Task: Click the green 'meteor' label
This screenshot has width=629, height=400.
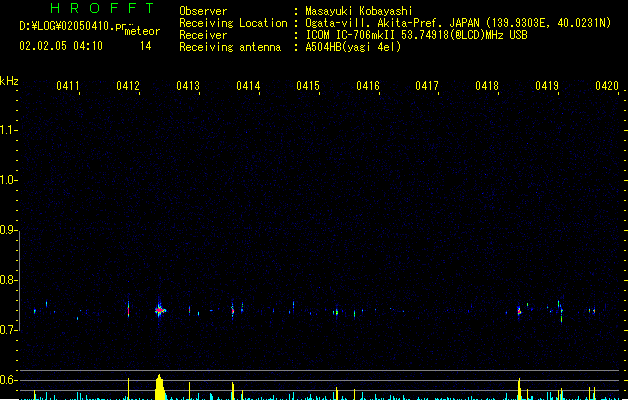Action: pyautogui.click(x=142, y=31)
